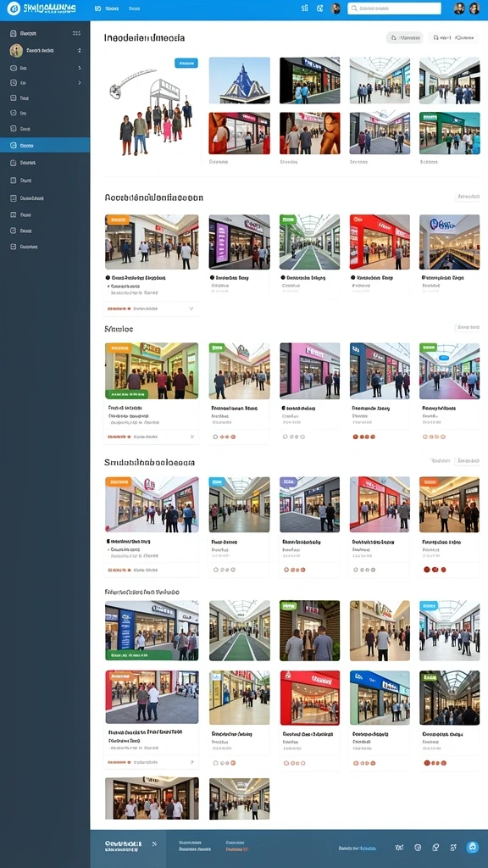Open the second menu tab in top blue bar
Image resolution: width=488 pixels, height=868 pixels.
(x=134, y=8)
